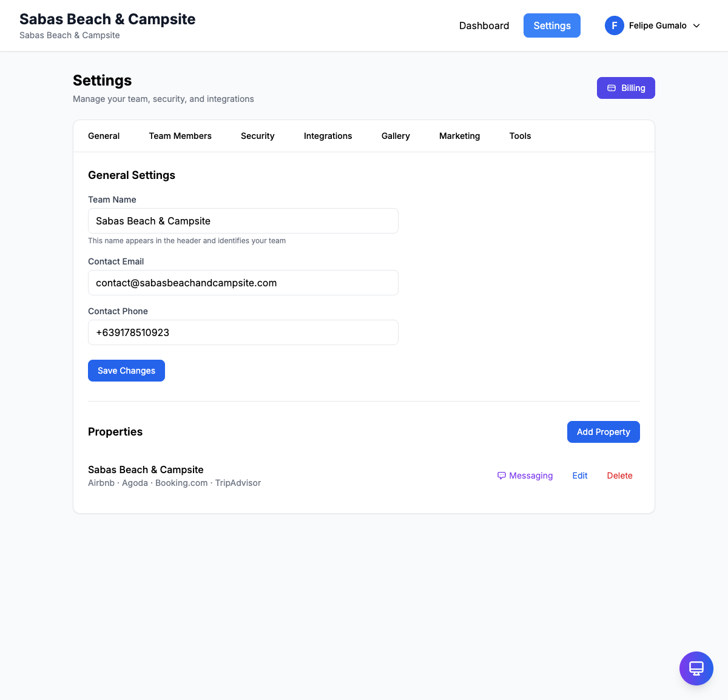728x700 pixels.
Task: Open the Integrations tab
Action: pos(328,136)
